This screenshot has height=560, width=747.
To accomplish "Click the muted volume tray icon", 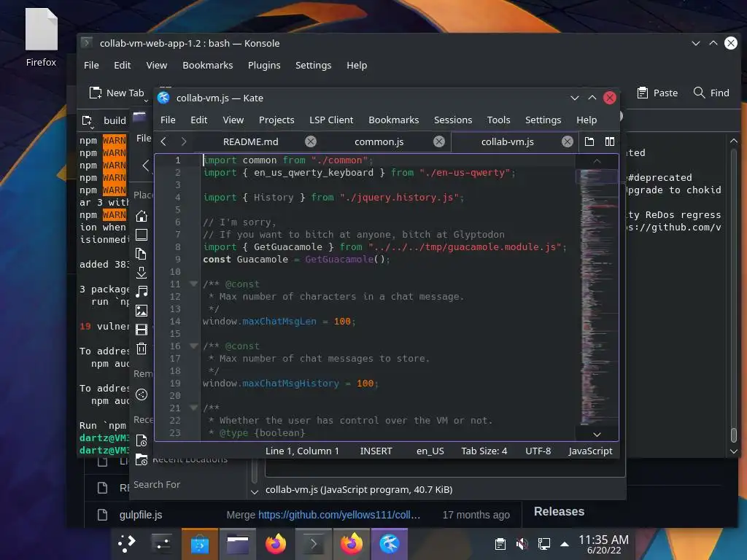I will click(522, 544).
